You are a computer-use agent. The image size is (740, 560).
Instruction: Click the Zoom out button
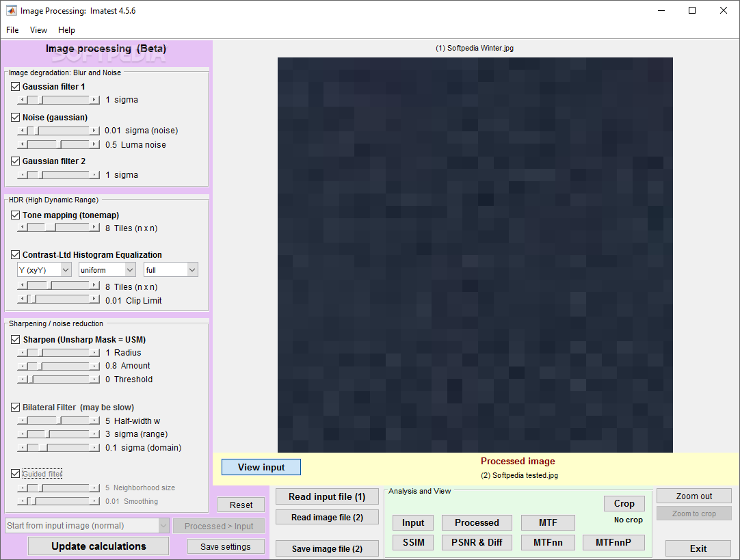click(x=693, y=496)
